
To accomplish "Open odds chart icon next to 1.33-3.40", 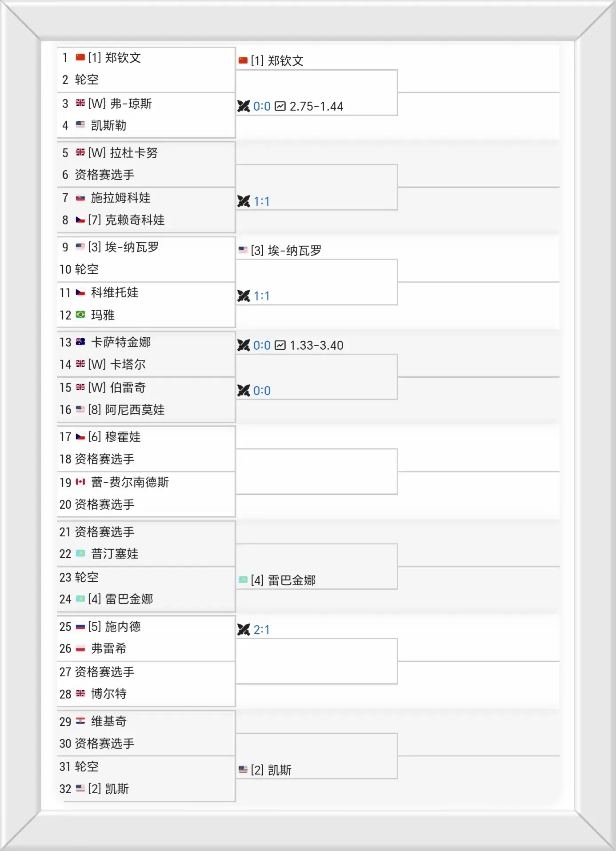I will [280, 345].
